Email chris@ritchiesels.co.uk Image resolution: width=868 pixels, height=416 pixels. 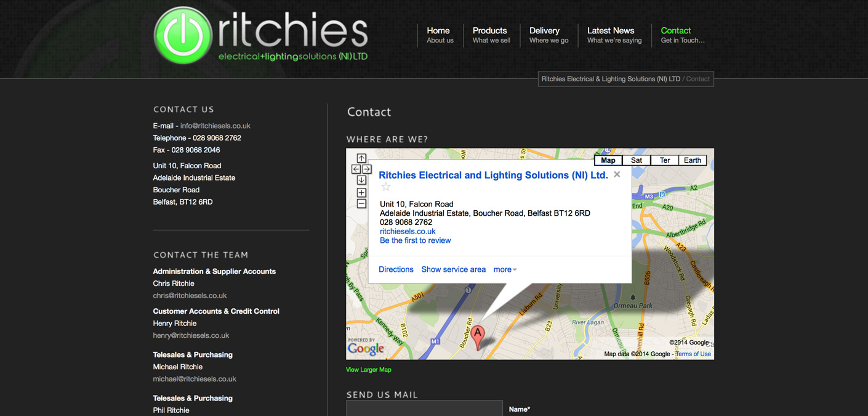(x=190, y=296)
